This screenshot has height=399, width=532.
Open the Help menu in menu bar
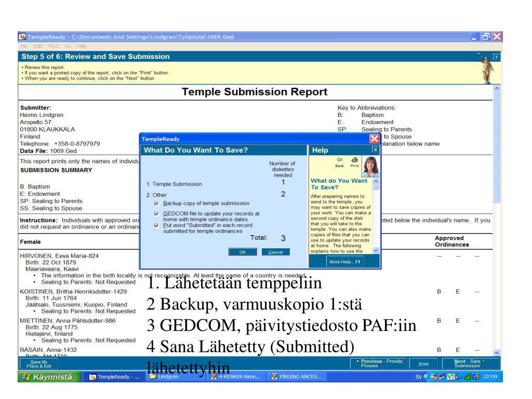click(x=82, y=46)
